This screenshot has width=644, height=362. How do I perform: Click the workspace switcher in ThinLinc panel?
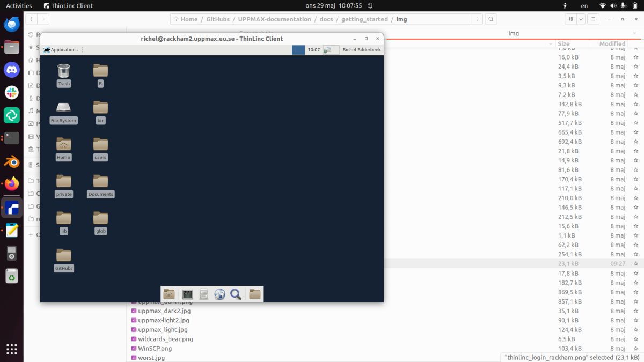[x=298, y=50]
